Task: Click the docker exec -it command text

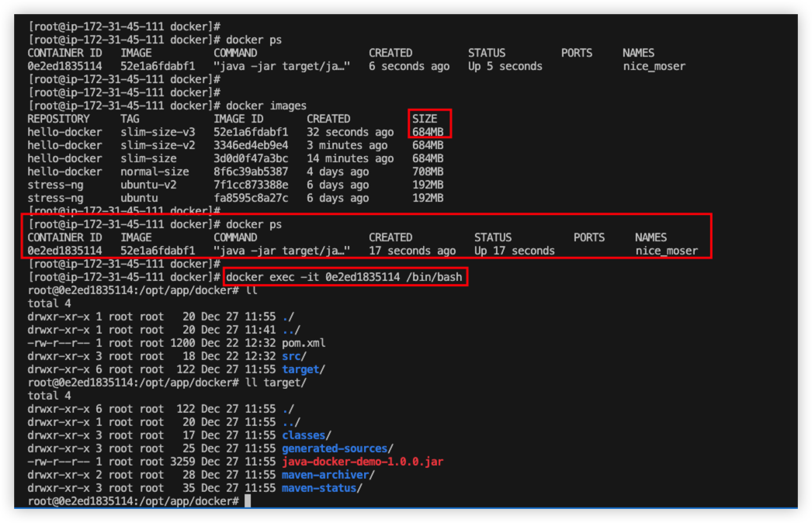Action: (346, 277)
